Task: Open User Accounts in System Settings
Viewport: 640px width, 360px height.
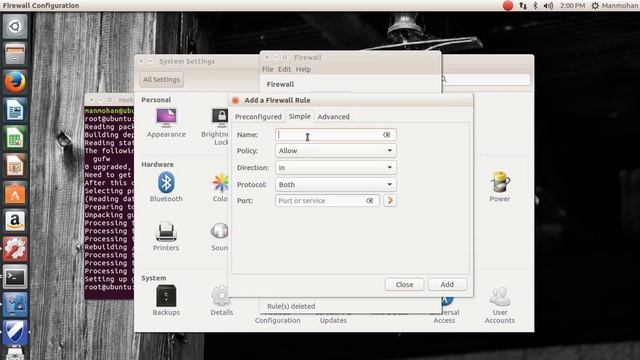Action: (500, 304)
